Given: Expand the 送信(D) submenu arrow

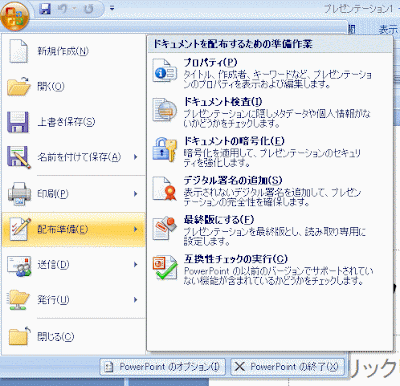Looking at the screenshot, I should point(135,265).
